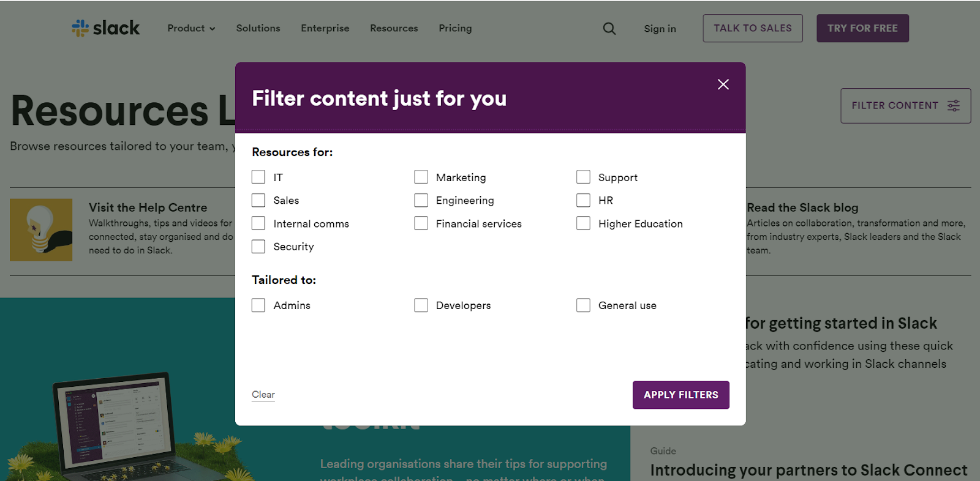The height and width of the screenshot is (481, 980).
Task: Click the Filter content just for you title
Action: click(x=379, y=99)
